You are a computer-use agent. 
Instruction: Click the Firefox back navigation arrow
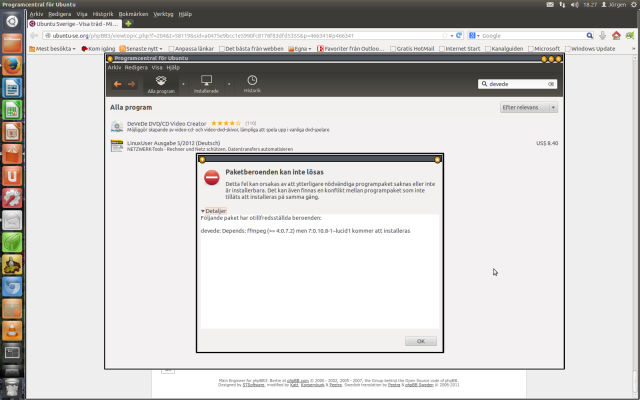34,36
